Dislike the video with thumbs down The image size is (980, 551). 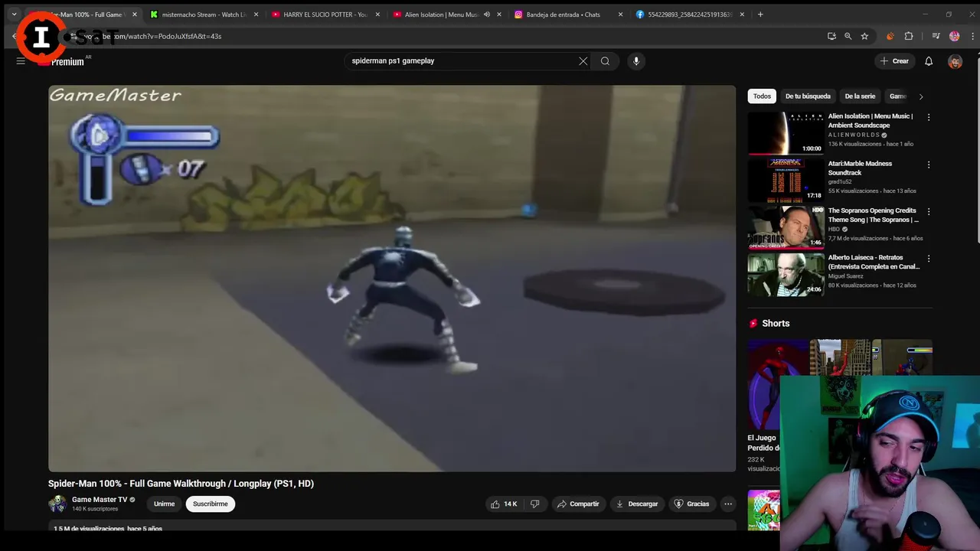pyautogui.click(x=534, y=504)
